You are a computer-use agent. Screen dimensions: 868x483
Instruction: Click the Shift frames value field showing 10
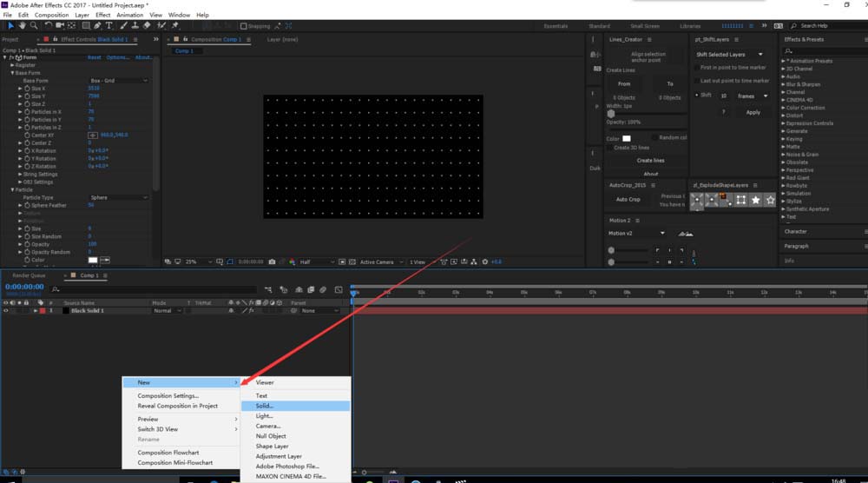point(723,96)
